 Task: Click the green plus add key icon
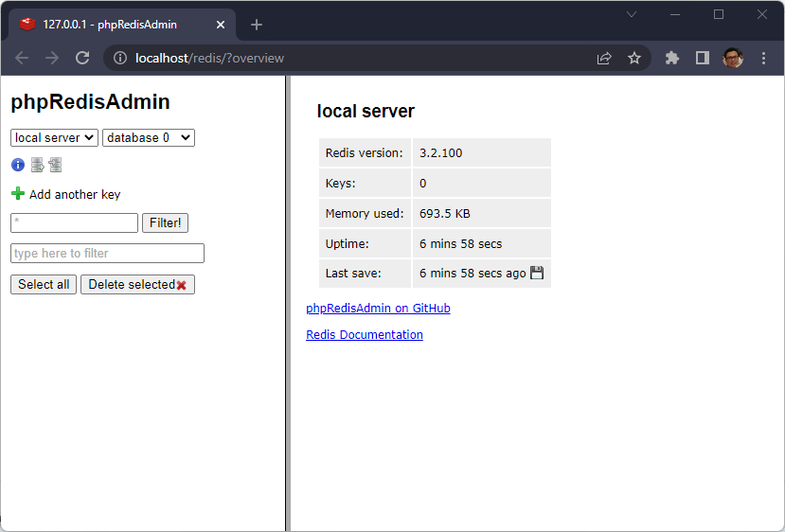click(x=18, y=194)
